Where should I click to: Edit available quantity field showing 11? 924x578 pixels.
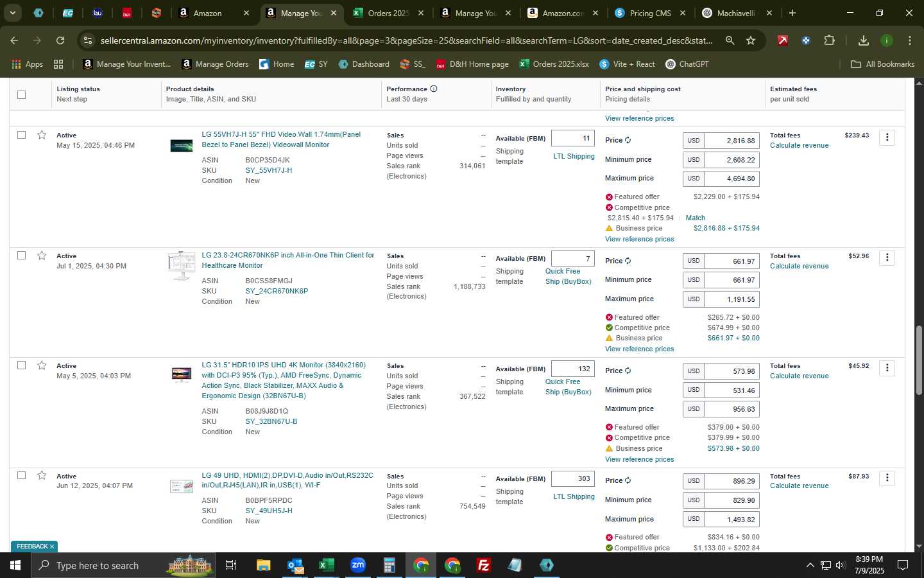click(573, 138)
